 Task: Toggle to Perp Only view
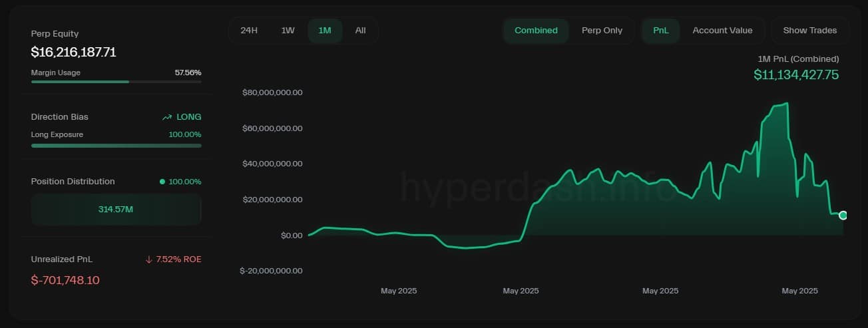(602, 31)
